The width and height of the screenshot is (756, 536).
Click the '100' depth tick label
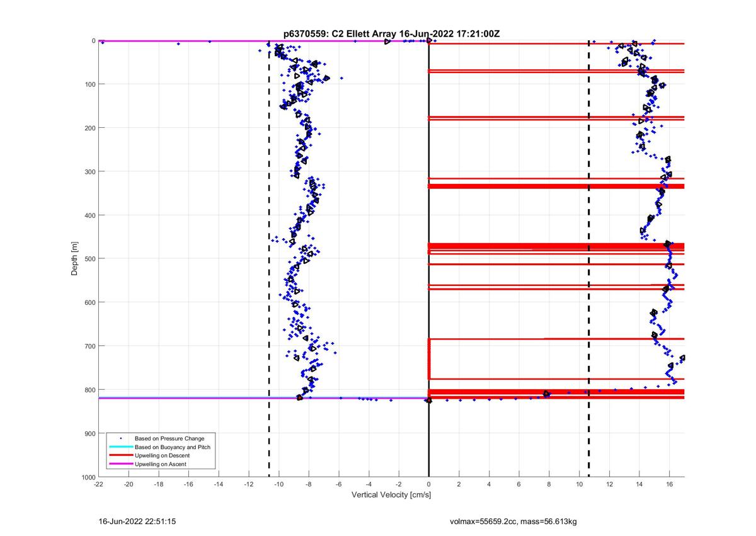(89, 84)
